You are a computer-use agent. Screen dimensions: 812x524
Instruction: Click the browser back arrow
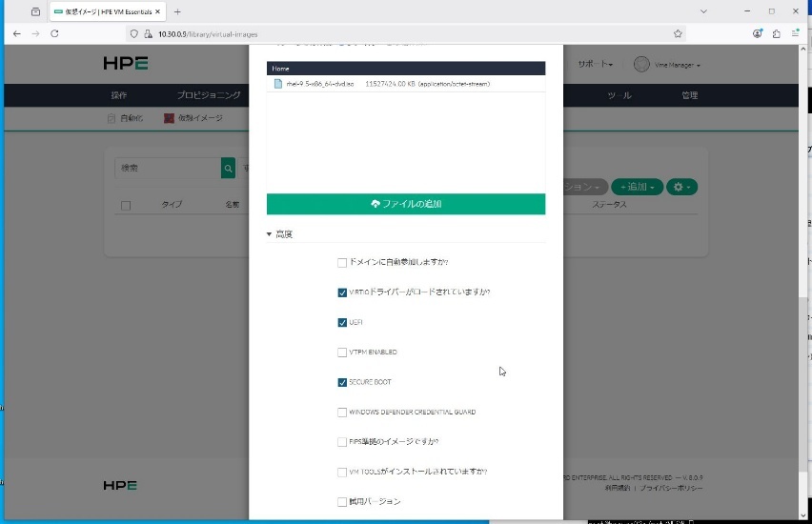(16, 33)
